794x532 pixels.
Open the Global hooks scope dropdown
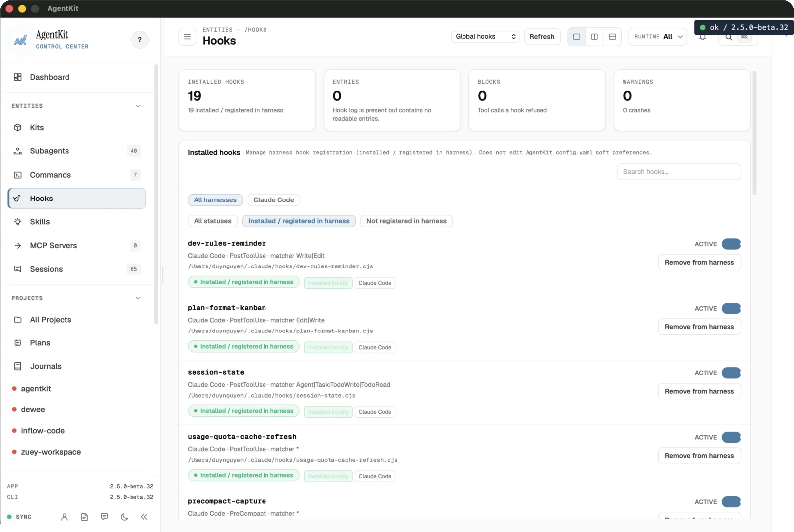coord(485,37)
